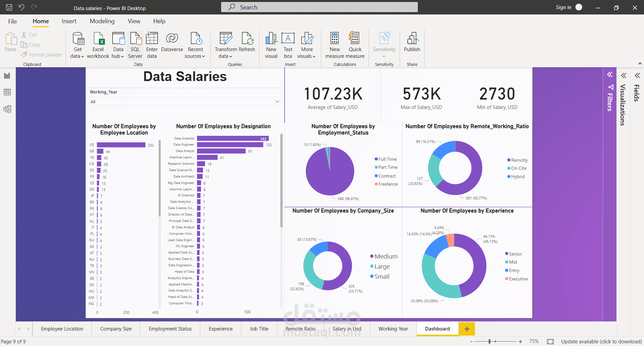Open the Modeling ribbon tab
644x346 pixels.
(x=102, y=21)
